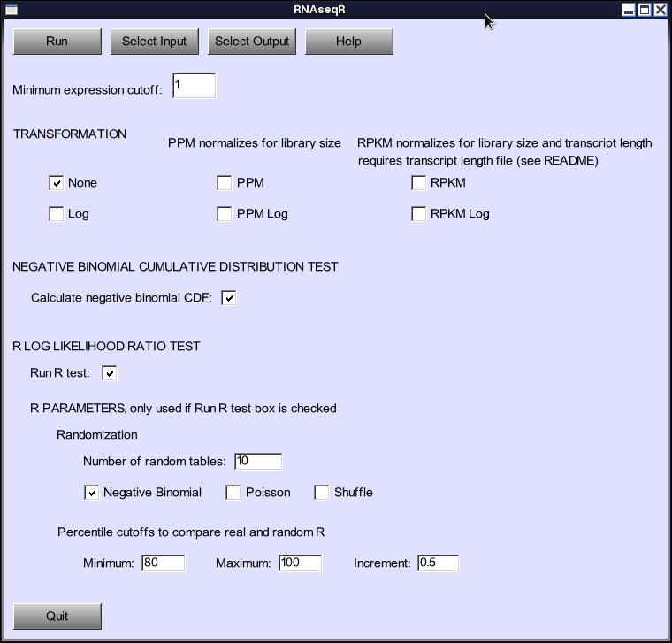Image resolution: width=672 pixels, height=643 pixels.
Task: Focus the Minimum expression cutoff field
Action: 195,86
